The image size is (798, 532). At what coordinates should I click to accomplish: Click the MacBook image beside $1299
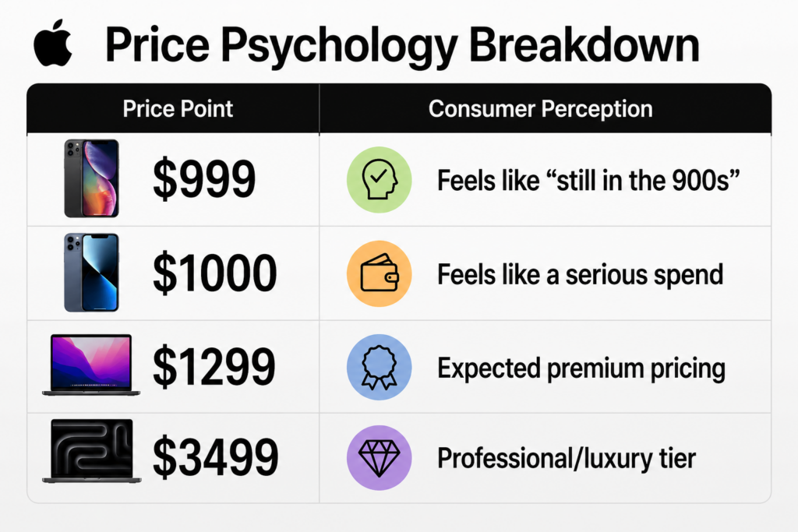click(91, 365)
